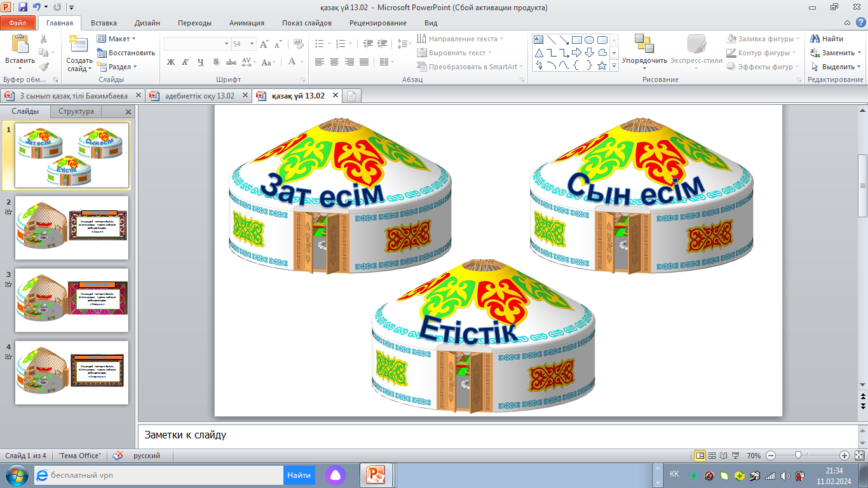Toggle Strikethrough formatting
The height and width of the screenshot is (488, 868).
pyautogui.click(x=231, y=62)
